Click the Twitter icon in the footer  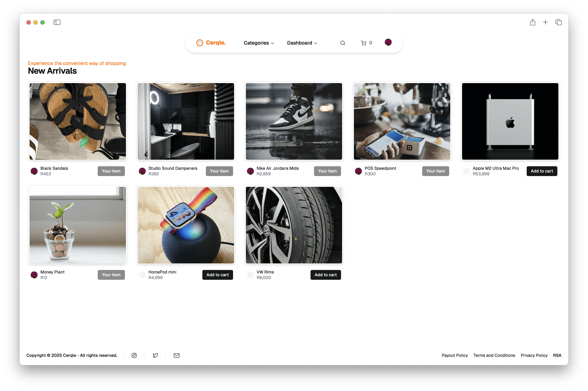point(155,355)
